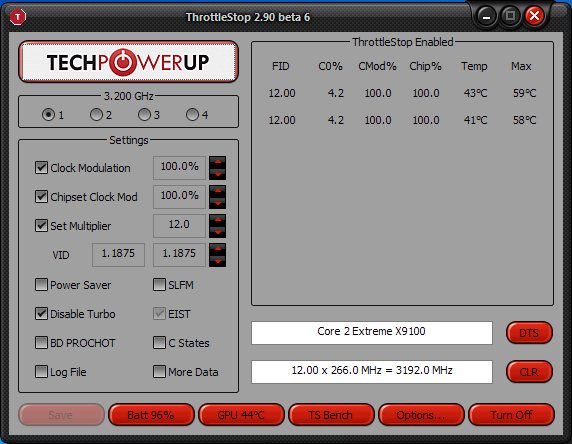Click the Turn Off button
This screenshot has width=572, height=444.
tap(511, 414)
